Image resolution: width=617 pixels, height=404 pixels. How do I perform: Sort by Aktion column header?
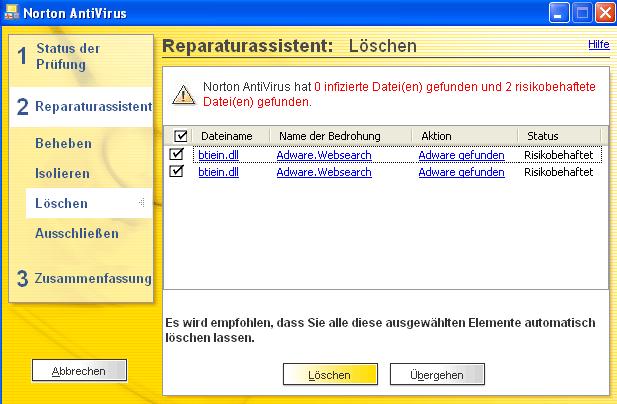tap(465, 136)
